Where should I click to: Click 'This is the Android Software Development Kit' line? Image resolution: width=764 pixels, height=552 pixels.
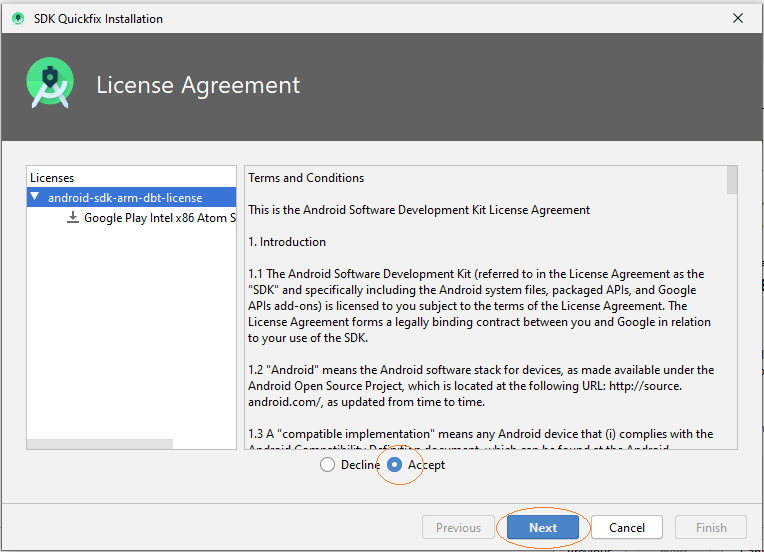tap(419, 210)
